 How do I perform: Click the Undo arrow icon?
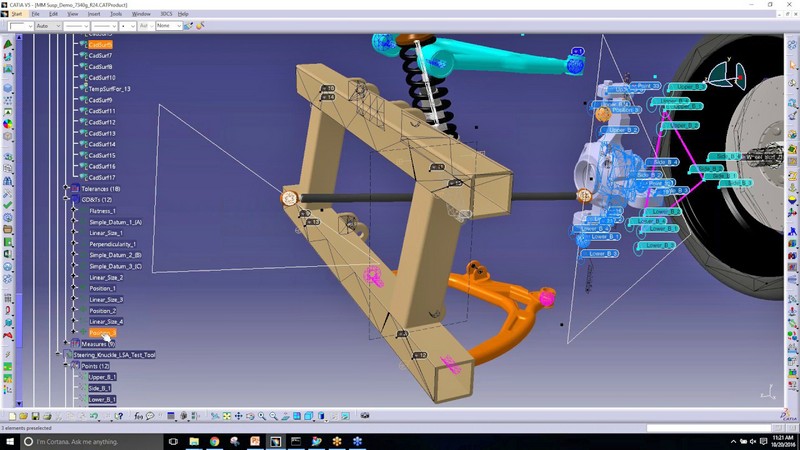click(x=94, y=416)
